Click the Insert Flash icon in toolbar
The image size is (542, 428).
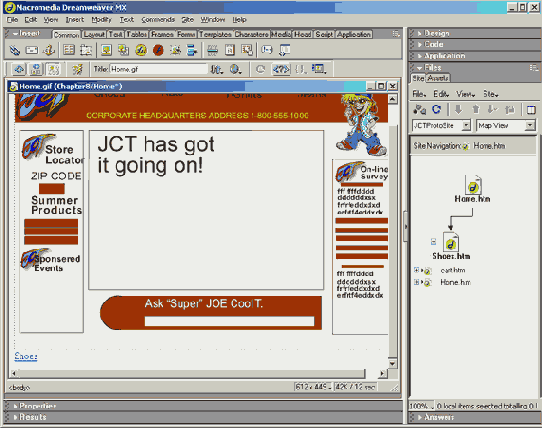tap(158, 50)
